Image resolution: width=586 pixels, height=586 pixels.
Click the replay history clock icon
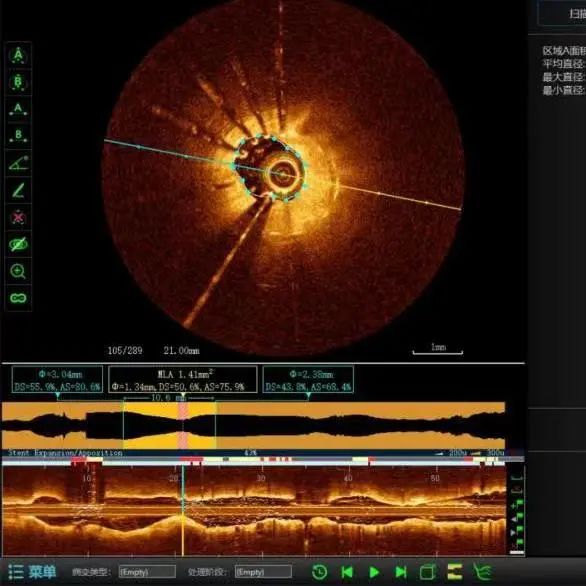pyautogui.click(x=320, y=572)
